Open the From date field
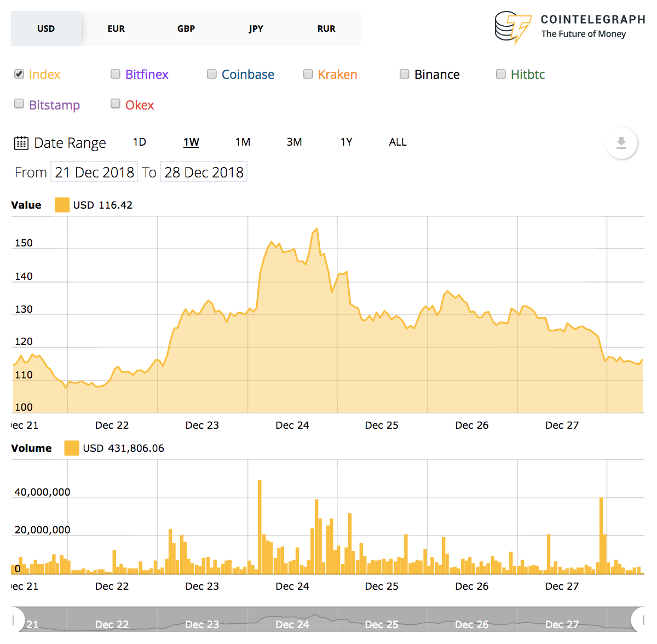The image size is (657, 644). (94, 172)
